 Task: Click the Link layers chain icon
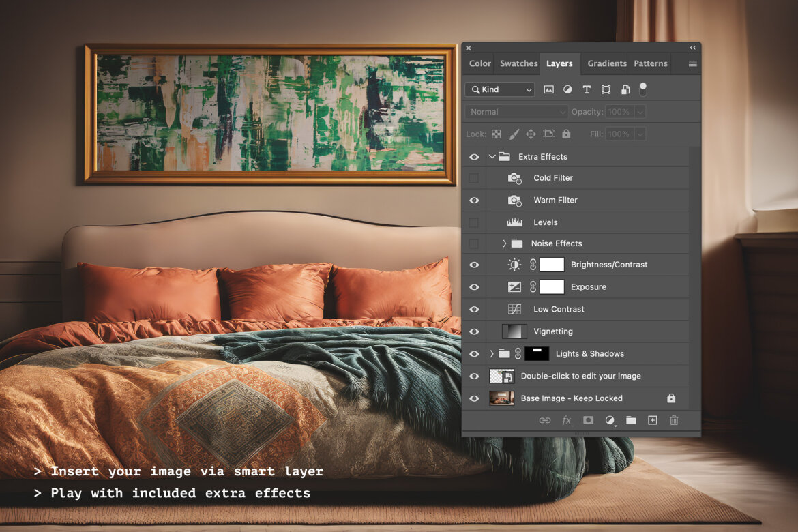click(545, 420)
